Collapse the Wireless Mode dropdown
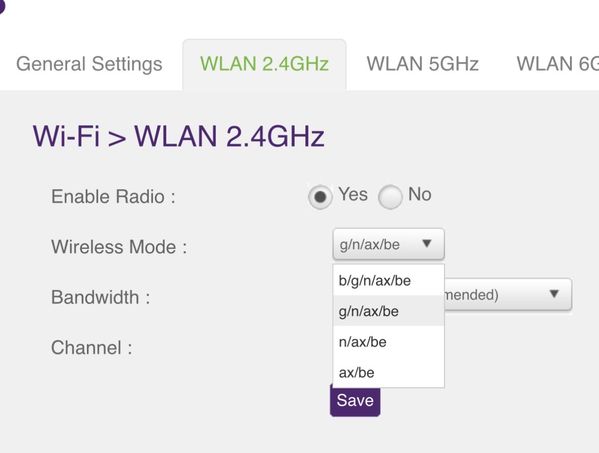 coord(389,244)
